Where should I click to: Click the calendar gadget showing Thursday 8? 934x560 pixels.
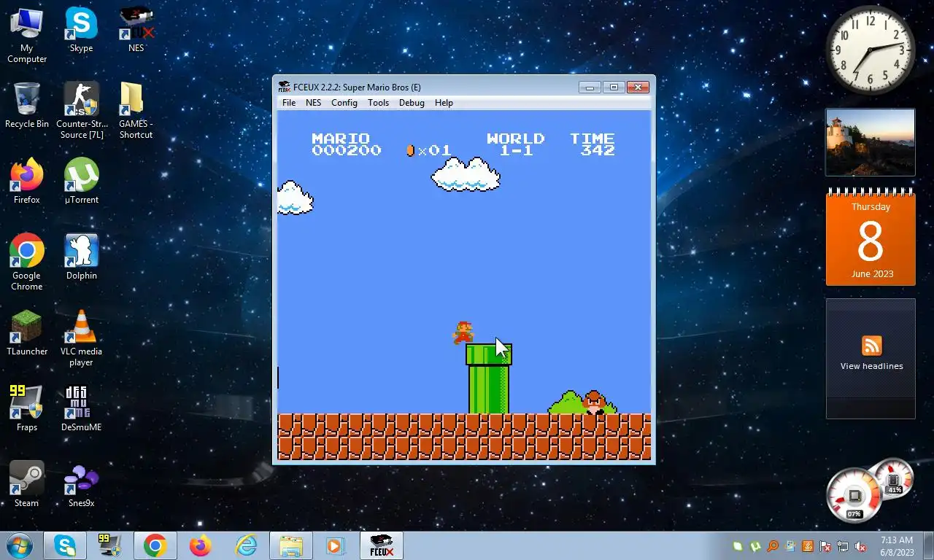click(x=871, y=238)
